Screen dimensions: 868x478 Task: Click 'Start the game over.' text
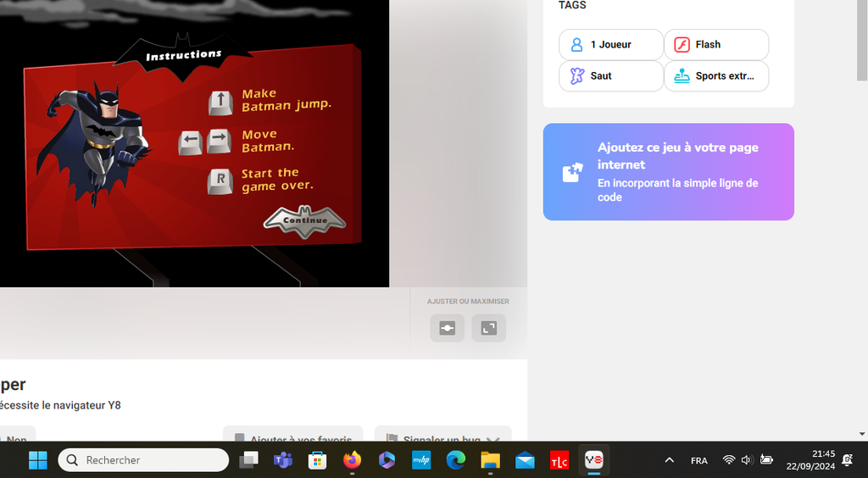[277, 180]
